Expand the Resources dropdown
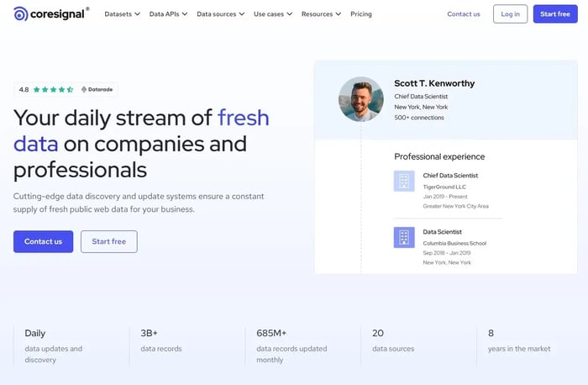Viewport: 588px width, 385px height. [321, 14]
